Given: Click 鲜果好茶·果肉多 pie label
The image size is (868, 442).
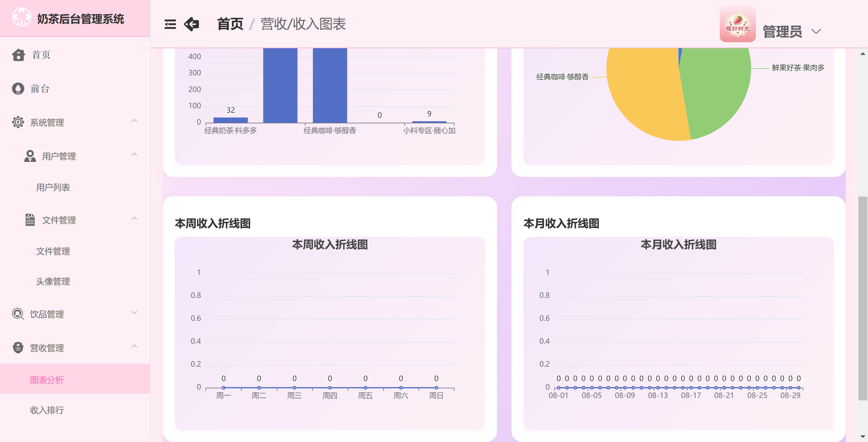Looking at the screenshot, I should 798,68.
